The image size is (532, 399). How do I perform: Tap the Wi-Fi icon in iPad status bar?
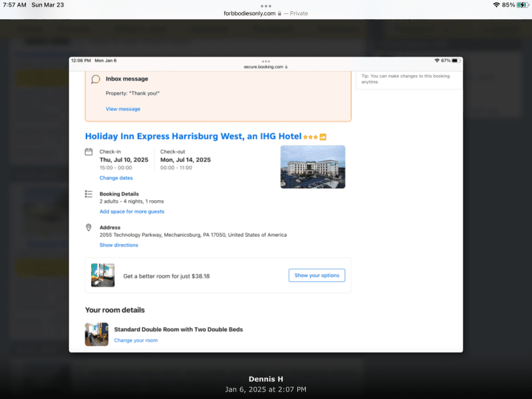coord(496,5)
